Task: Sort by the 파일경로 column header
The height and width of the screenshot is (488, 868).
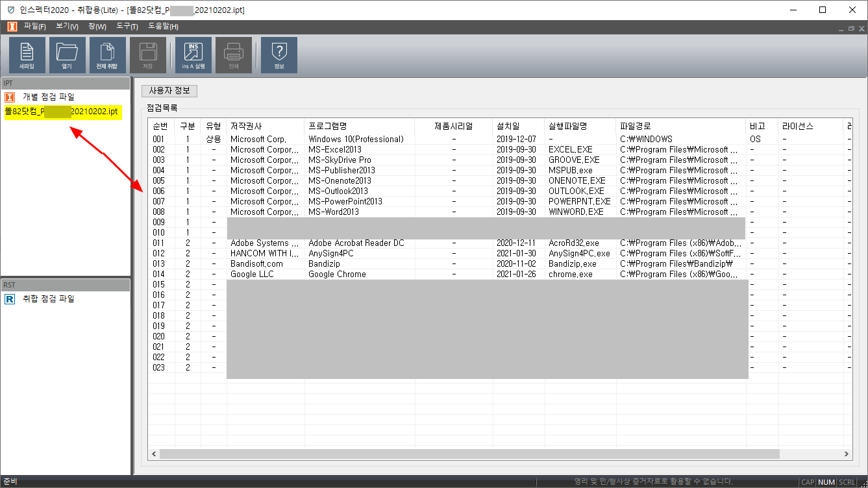Action: (681, 126)
